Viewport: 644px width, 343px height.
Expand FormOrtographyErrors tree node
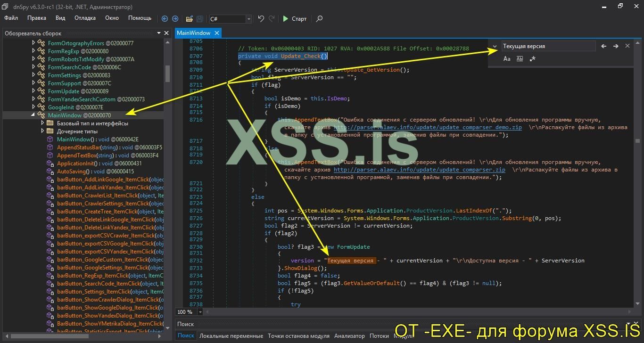coord(33,43)
